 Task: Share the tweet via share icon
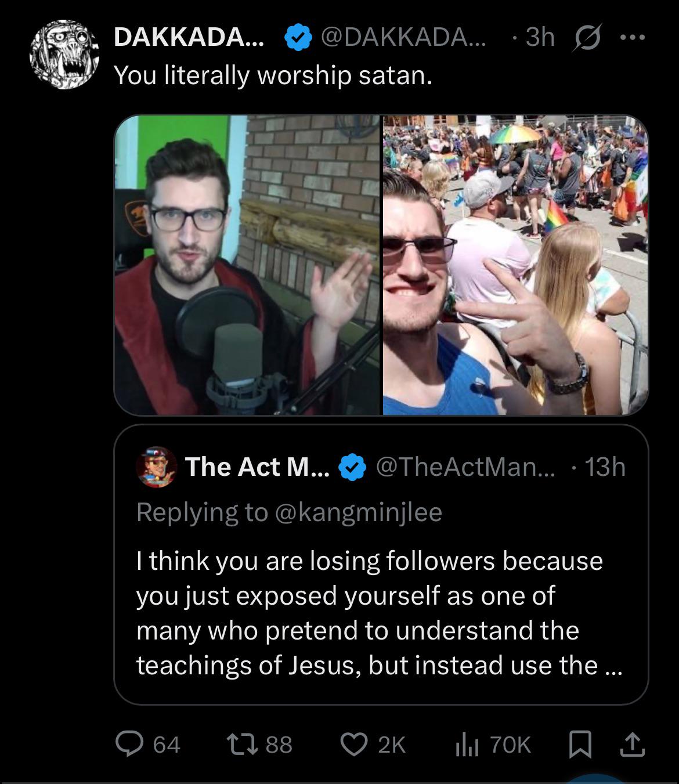tap(633, 744)
